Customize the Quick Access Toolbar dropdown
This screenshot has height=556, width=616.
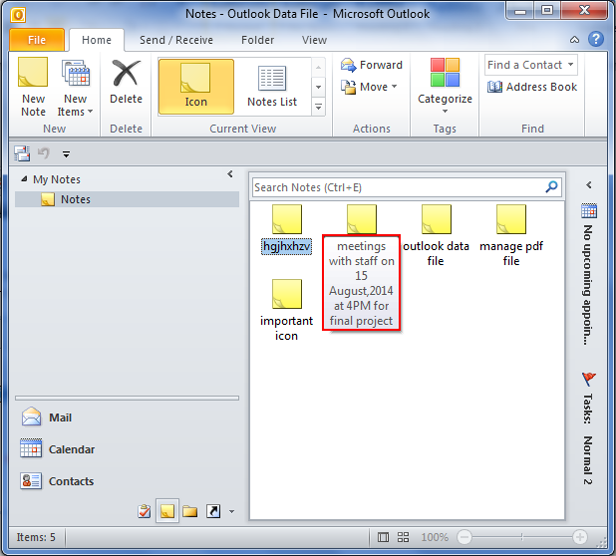click(66, 154)
